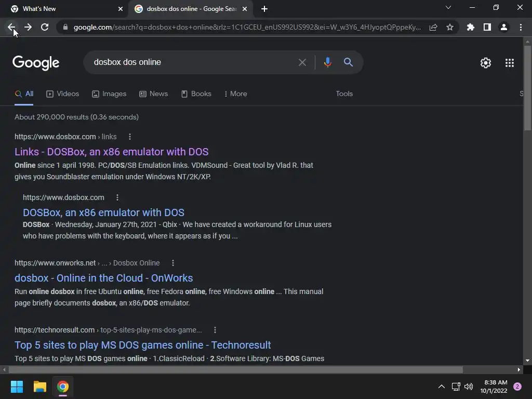The width and height of the screenshot is (532, 399).
Task: Open the notifications badge showing 2
Action: point(517,387)
